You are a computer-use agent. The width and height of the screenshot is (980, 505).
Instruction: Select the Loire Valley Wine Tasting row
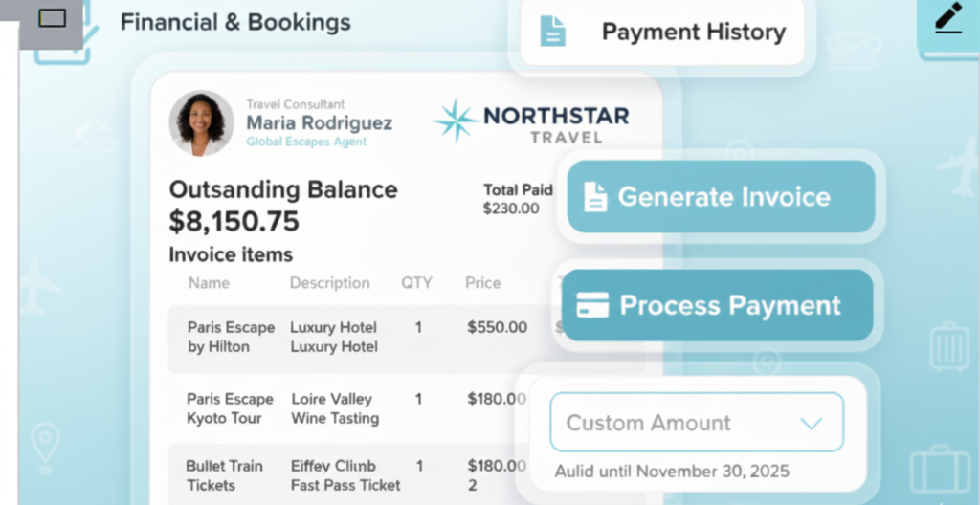(x=364, y=408)
